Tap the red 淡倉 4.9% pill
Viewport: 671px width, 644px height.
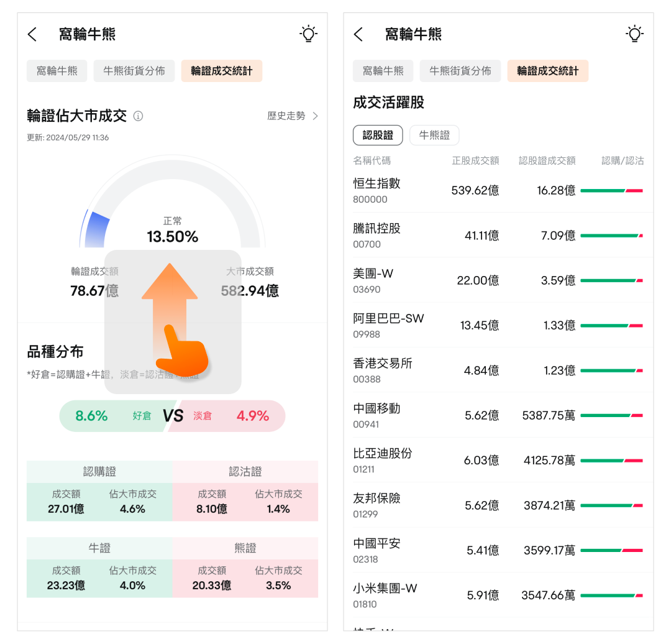[x=231, y=416]
